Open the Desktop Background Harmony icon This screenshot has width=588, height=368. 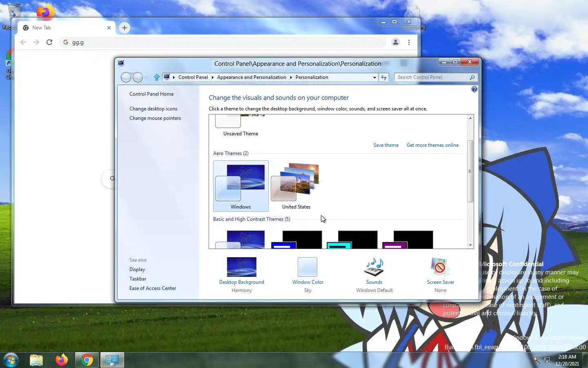(241, 267)
